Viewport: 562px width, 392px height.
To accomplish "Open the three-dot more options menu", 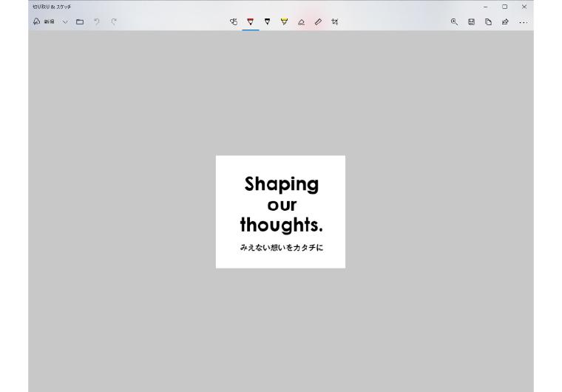I will tap(523, 22).
